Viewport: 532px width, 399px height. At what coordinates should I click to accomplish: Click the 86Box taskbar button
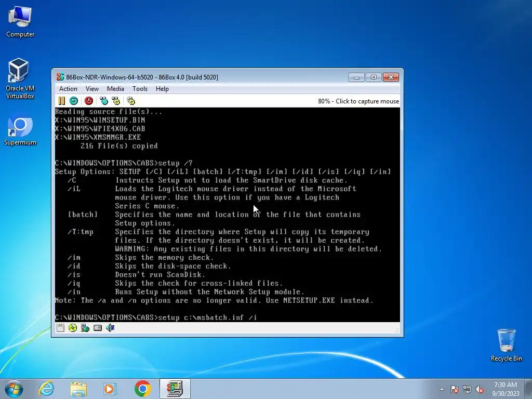point(175,389)
